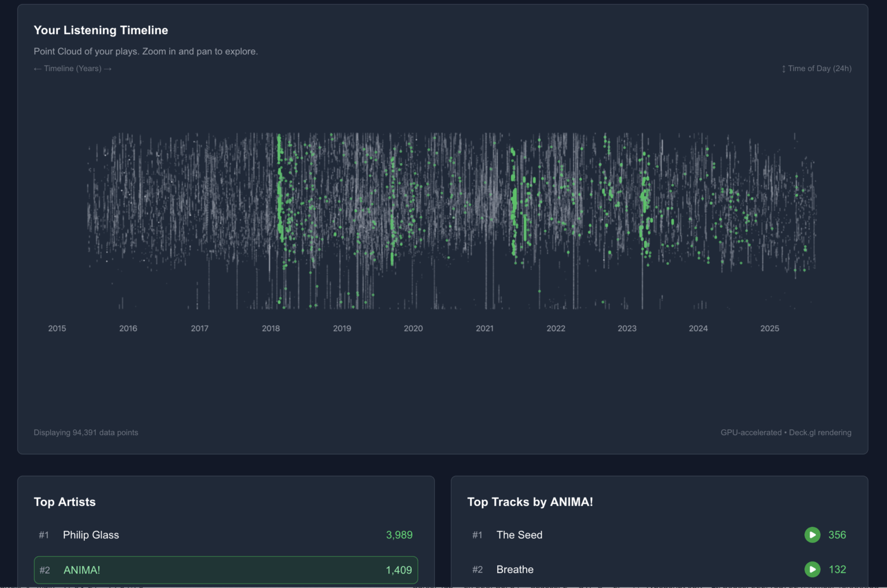Click the Top Artists heading
Image resolution: width=887 pixels, height=588 pixels.
[65, 502]
